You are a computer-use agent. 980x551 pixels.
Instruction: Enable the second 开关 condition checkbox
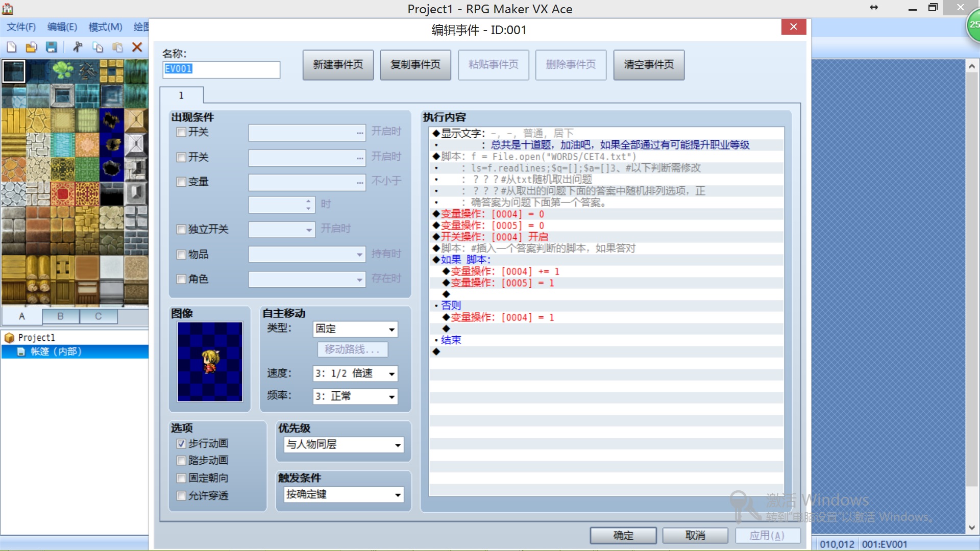[181, 157]
